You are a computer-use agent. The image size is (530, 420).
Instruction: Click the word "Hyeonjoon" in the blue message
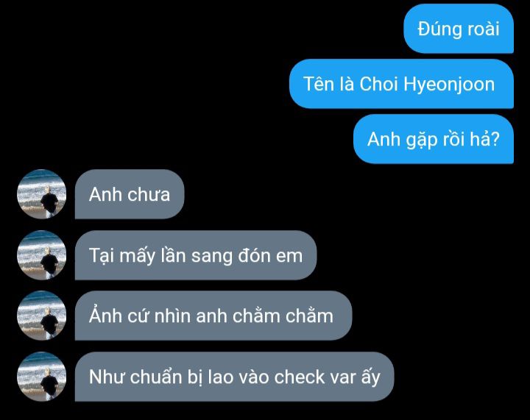(x=449, y=85)
